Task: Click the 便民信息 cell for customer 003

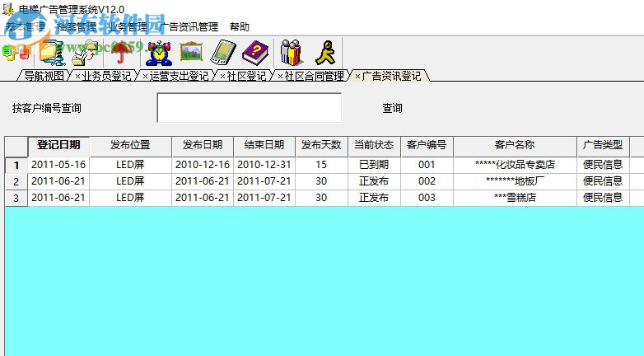Action: click(603, 198)
